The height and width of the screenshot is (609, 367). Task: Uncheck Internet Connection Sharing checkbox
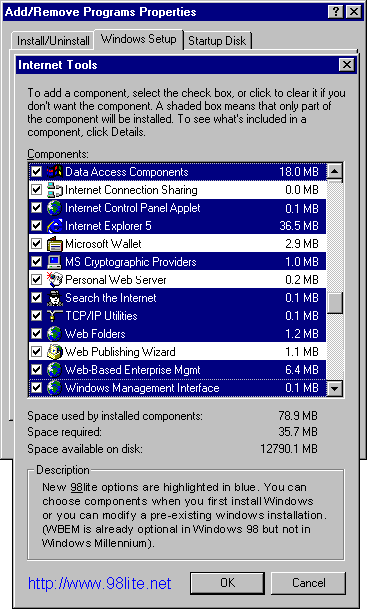click(37, 190)
